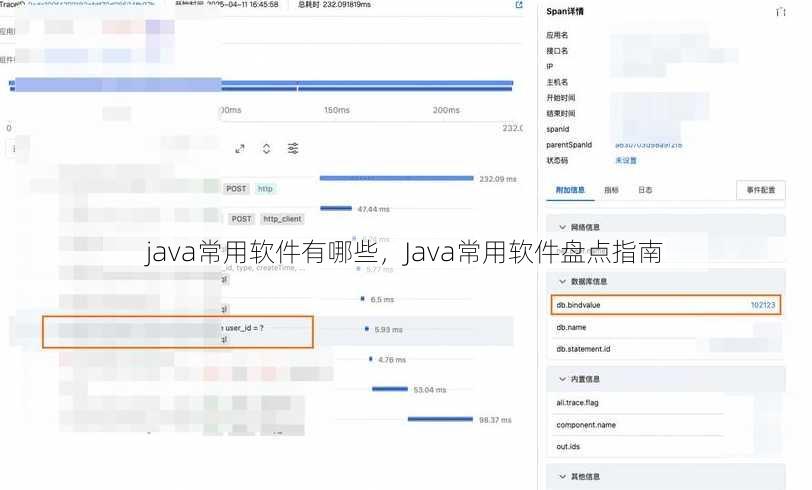The image size is (812, 490).
Task: Click the 主机名 field label
Action: click(x=557, y=82)
